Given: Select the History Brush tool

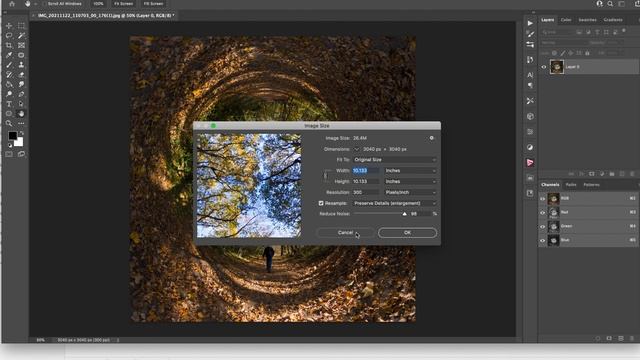Looking at the screenshot, I should 9,75.
